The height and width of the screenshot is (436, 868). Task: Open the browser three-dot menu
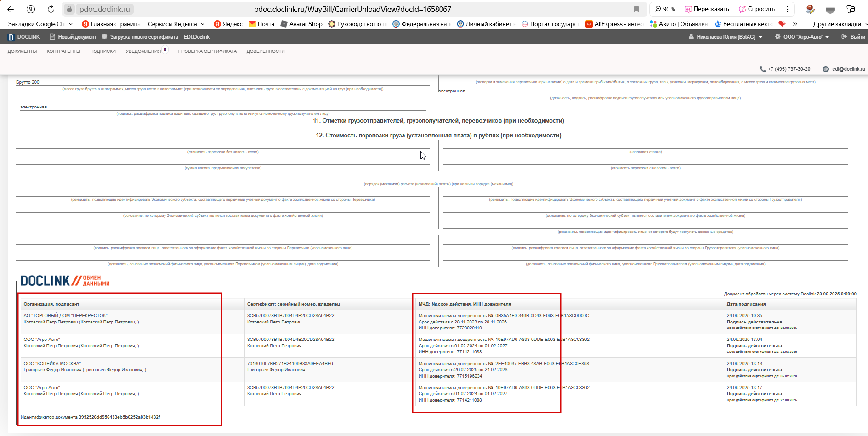point(788,9)
